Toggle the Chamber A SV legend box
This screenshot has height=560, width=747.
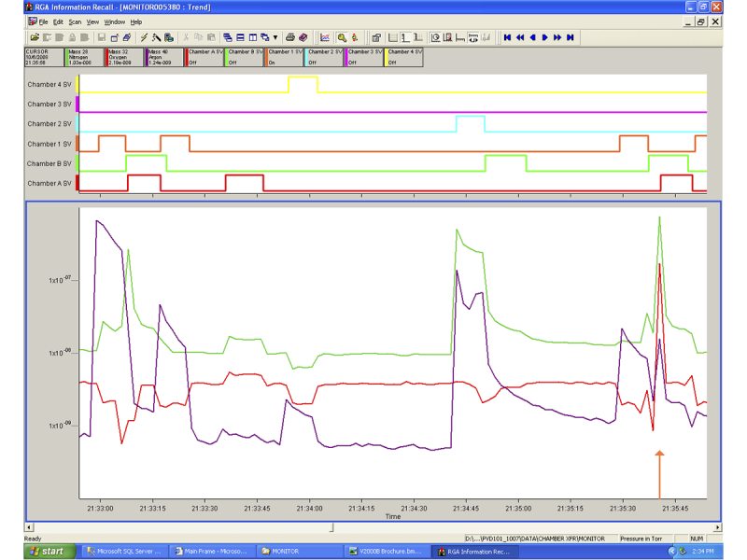pos(205,57)
